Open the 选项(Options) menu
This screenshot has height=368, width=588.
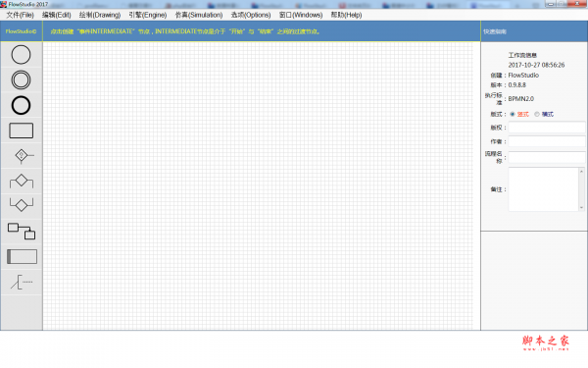(x=251, y=15)
